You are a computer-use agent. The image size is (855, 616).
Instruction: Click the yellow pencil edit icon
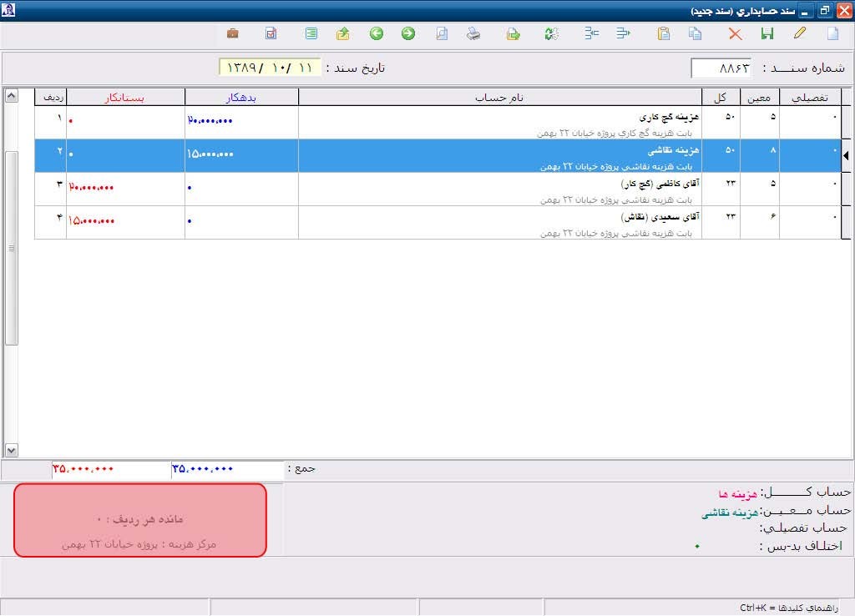(800, 34)
